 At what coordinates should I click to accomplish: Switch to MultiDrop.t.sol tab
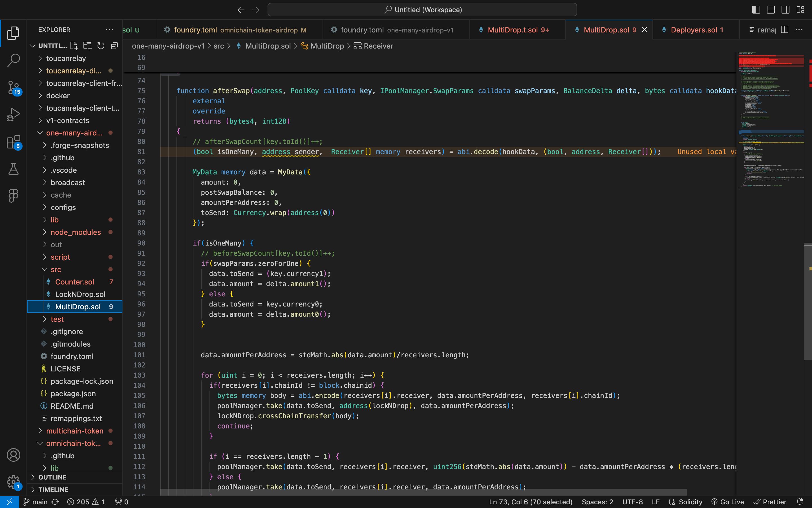click(518, 30)
